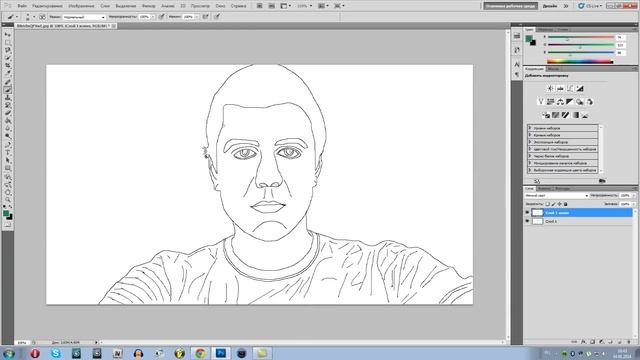Open the Окно menu
640x360 pixels.
tap(220, 6)
